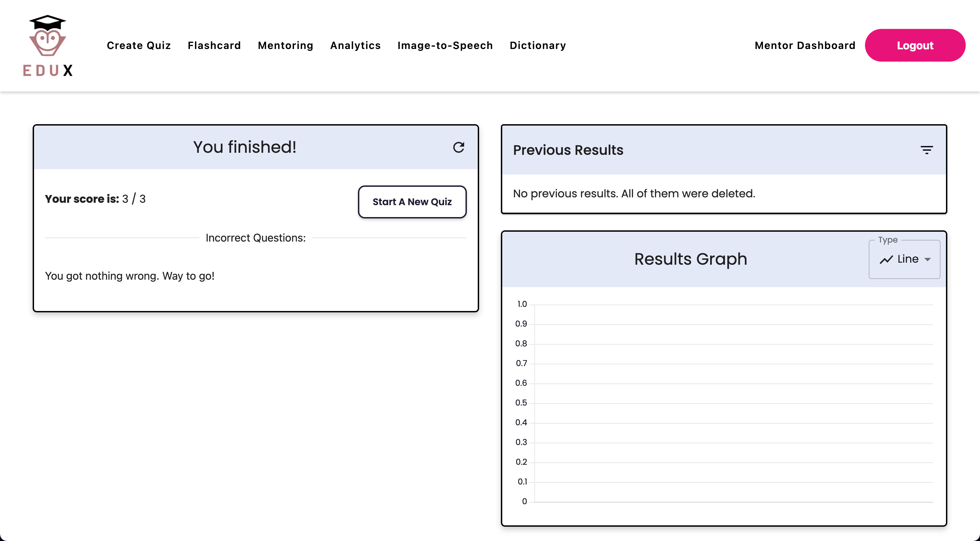This screenshot has width=980, height=541.
Task: Click the refresh icon beside You finished!
Action: (458, 147)
